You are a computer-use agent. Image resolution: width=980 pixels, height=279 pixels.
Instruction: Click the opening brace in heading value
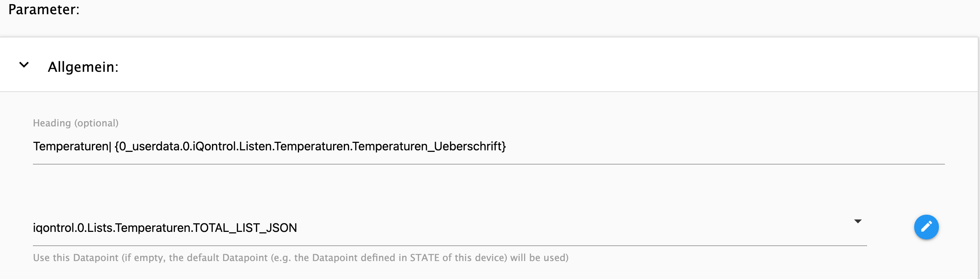pos(117,146)
